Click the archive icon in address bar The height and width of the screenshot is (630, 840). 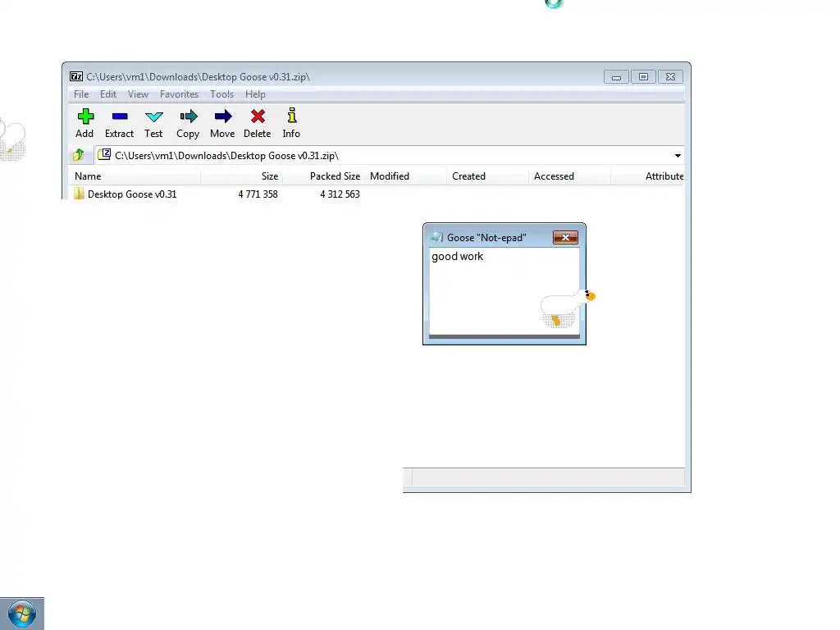click(x=104, y=155)
